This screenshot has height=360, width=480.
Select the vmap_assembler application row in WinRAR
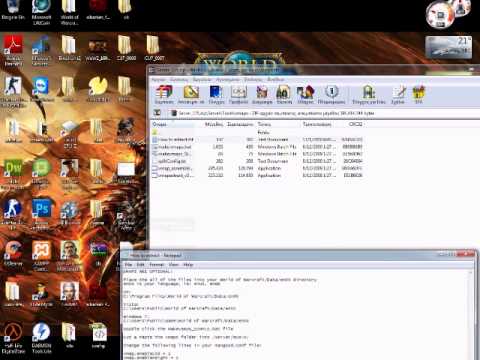click(x=257, y=168)
